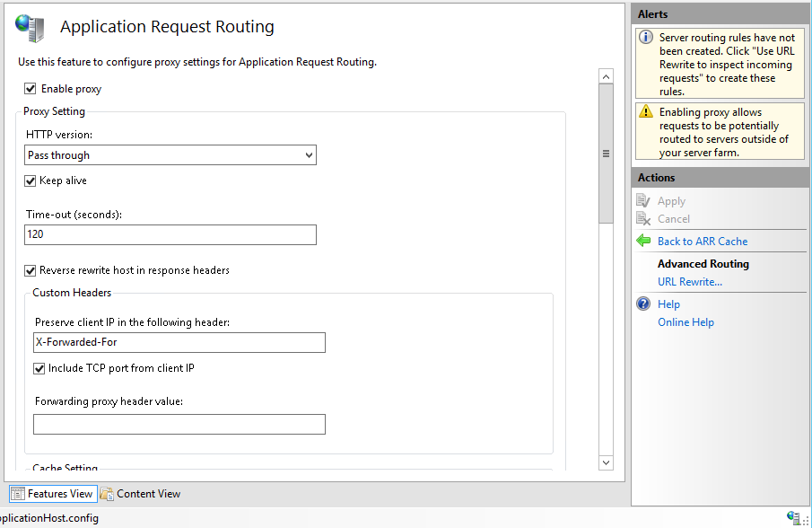Click the Time-out seconds input field
The height and width of the screenshot is (528, 812).
point(170,234)
